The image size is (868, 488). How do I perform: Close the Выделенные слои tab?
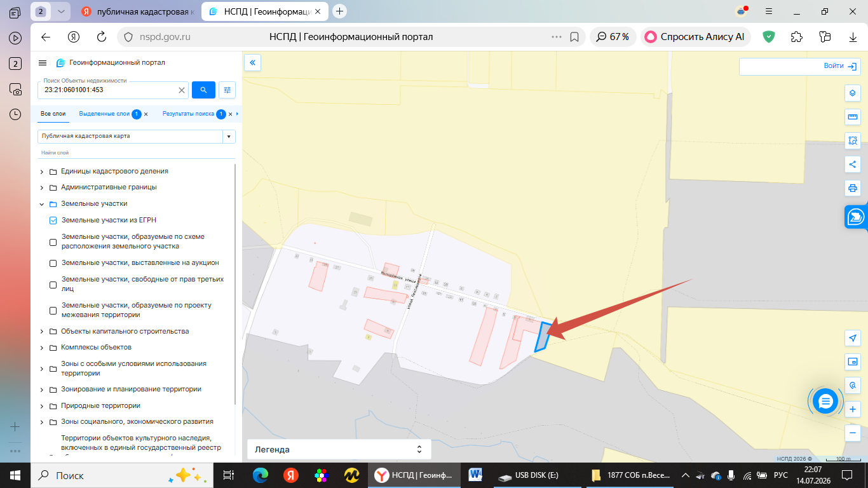point(146,114)
